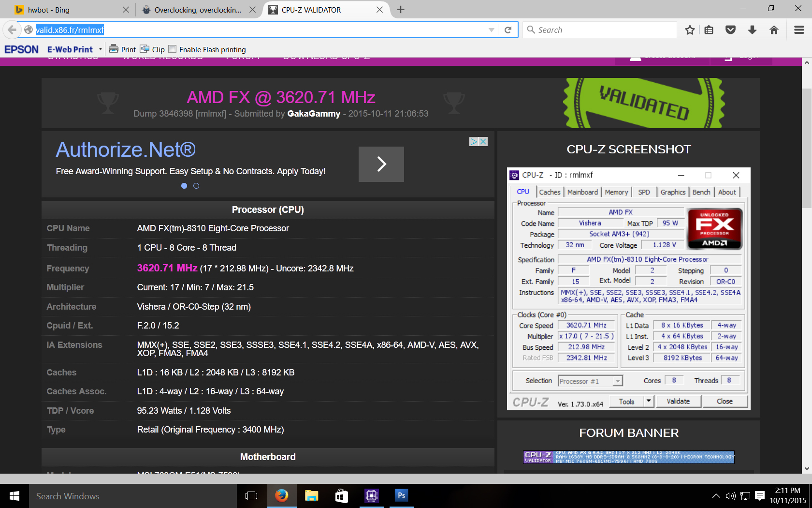812x508 pixels.
Task: Click the Pocket save icon
Action: [730, 30]
